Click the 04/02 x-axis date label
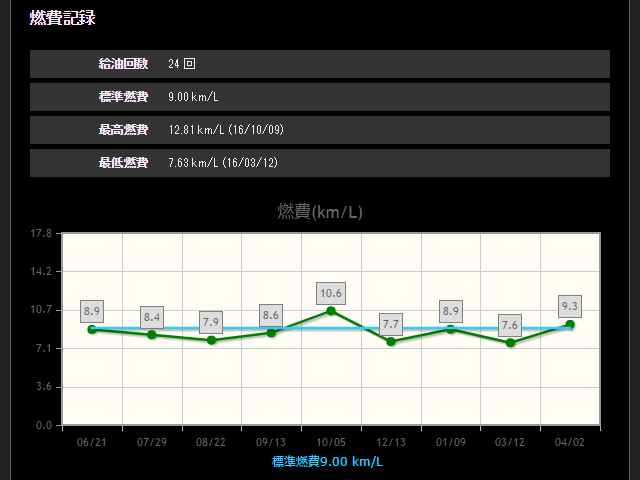 point(570,442)
